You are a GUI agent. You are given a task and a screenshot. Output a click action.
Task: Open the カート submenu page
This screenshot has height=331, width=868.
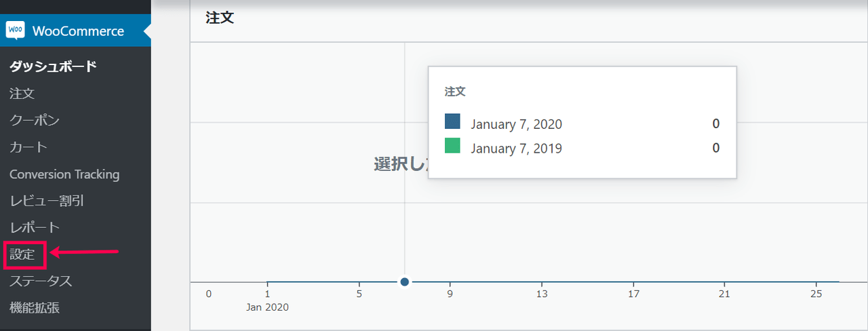(x=28, y=147)
